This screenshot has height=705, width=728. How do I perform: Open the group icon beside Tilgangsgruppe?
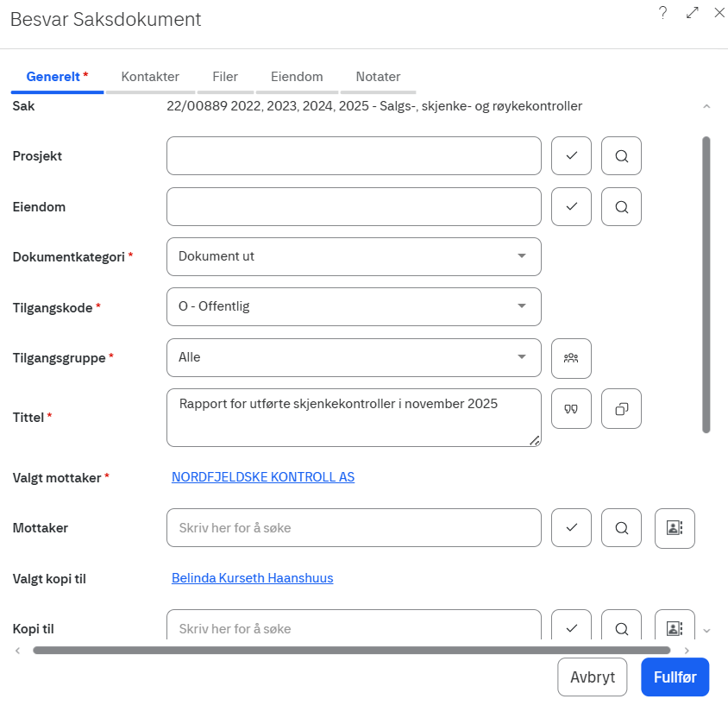[x=571, y=358]
